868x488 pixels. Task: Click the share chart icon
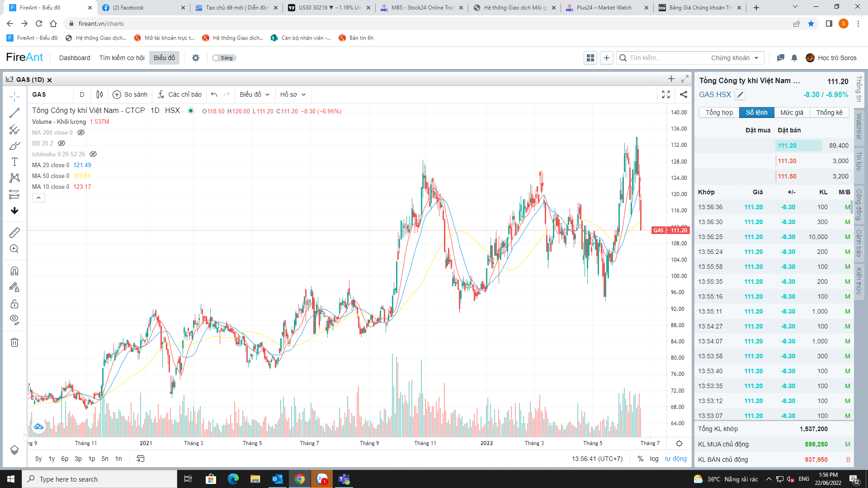684,94
